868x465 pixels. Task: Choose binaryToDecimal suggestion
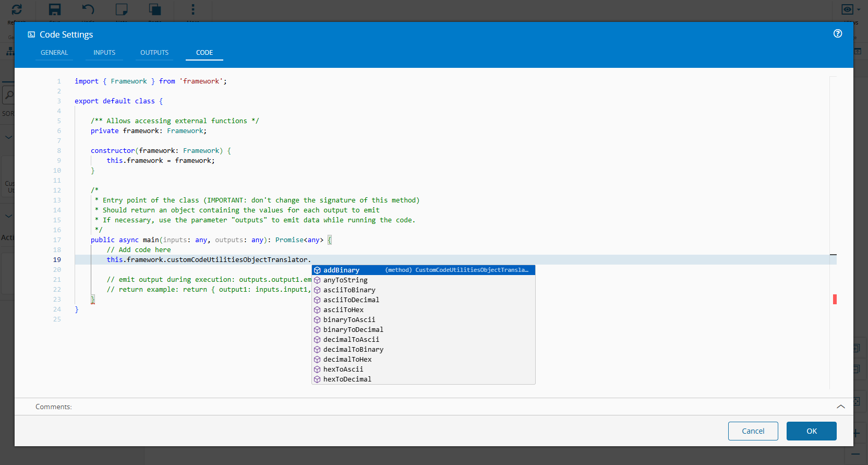424,330
